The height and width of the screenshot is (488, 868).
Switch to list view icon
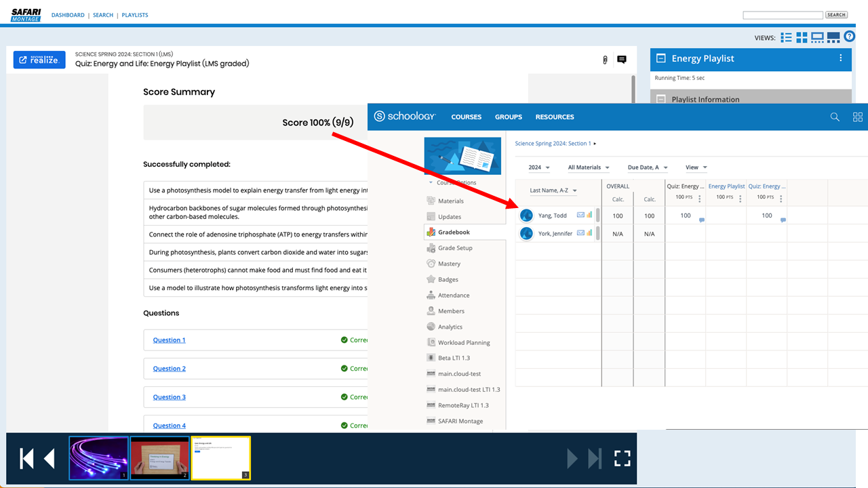point(786,37)
